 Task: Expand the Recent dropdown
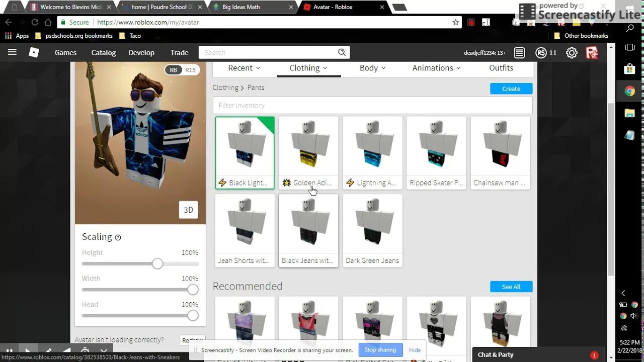coord(244,68)
